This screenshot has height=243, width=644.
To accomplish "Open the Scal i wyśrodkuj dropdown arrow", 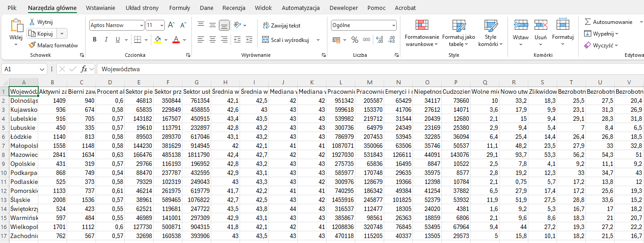I will tap(318, 40).
